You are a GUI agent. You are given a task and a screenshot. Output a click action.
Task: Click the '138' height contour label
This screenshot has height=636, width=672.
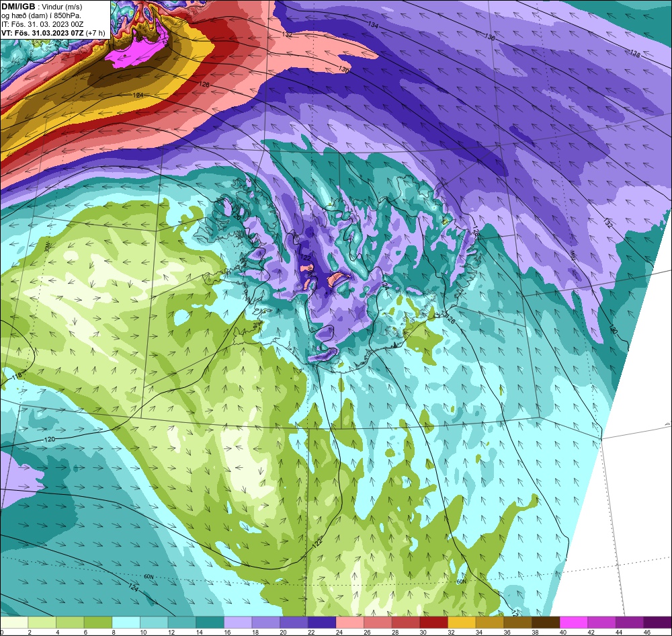click(x=635, y=54)
